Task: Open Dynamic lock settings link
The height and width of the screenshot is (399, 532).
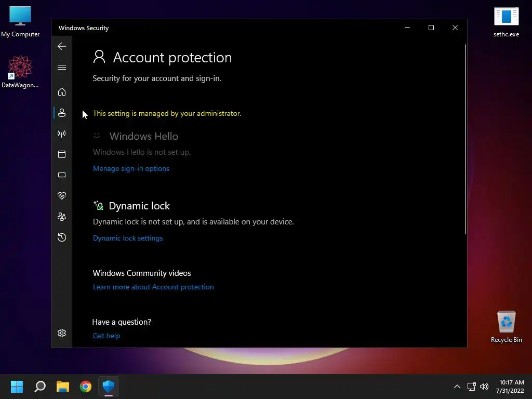Action: [x=128, y=238]
